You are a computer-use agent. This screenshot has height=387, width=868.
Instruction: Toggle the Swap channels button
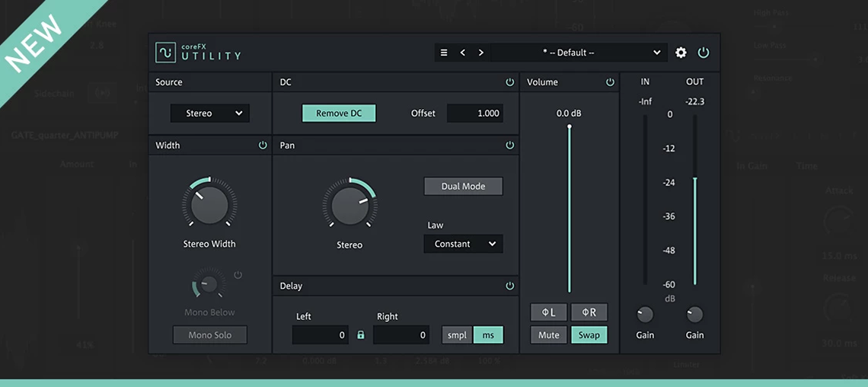pos(589,335)
